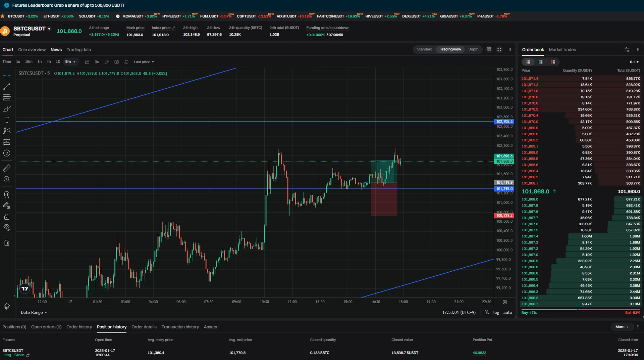Click the chart panel drag handle
This screenshot has height=360, width=644.
tap(510, 49)
